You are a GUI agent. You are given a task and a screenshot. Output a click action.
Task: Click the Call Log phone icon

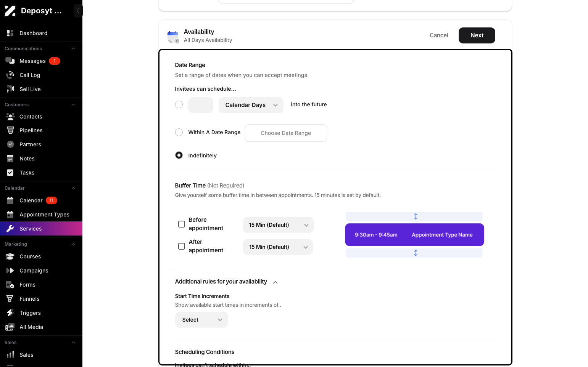pyautogui.click(x=10, y=75)
